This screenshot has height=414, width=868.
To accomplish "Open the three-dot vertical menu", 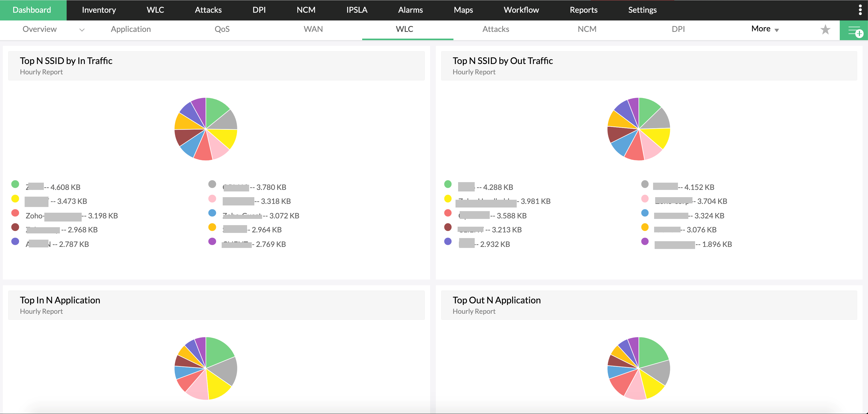I will coord(860,10).
